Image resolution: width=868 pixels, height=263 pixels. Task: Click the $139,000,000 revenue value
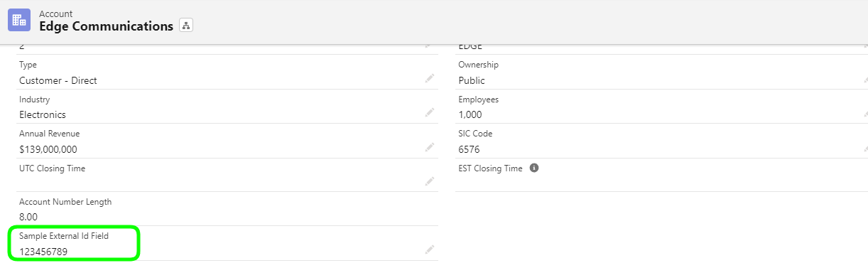pos(48,149)
